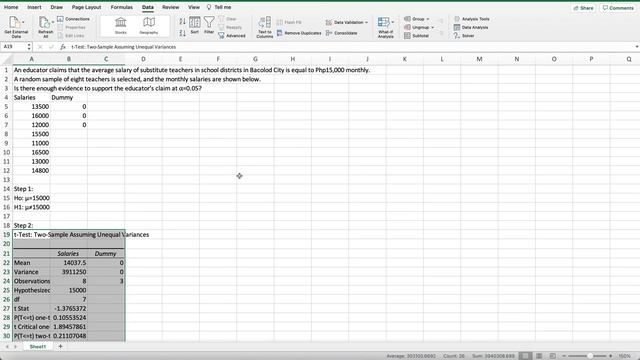The image size is (640, 360).
Task: Click the Name Box showing A19
Action: click(x=14, y=47)
